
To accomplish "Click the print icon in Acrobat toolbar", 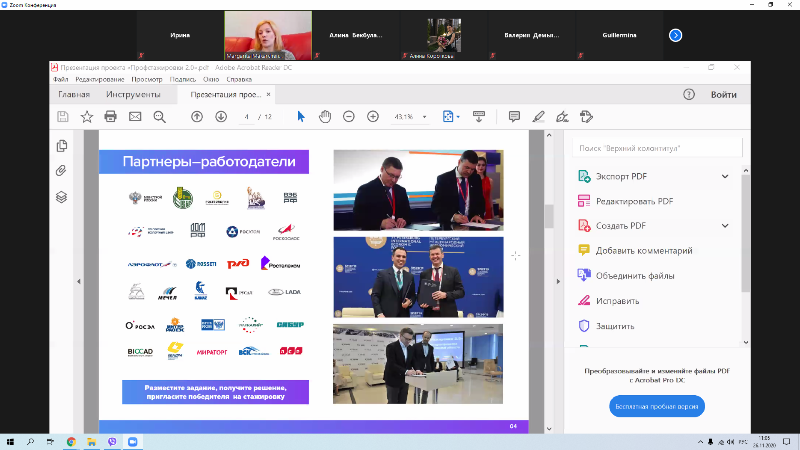I will tap(111, 117).
